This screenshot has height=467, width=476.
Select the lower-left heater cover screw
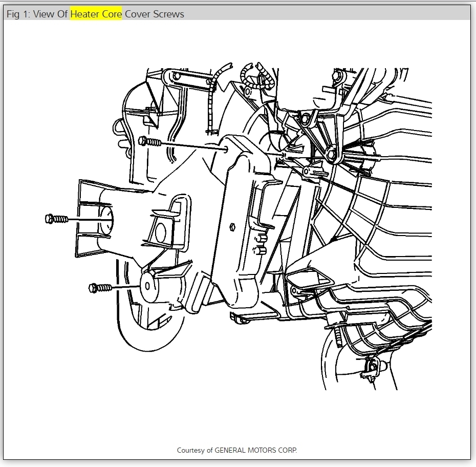click(100, 287)
